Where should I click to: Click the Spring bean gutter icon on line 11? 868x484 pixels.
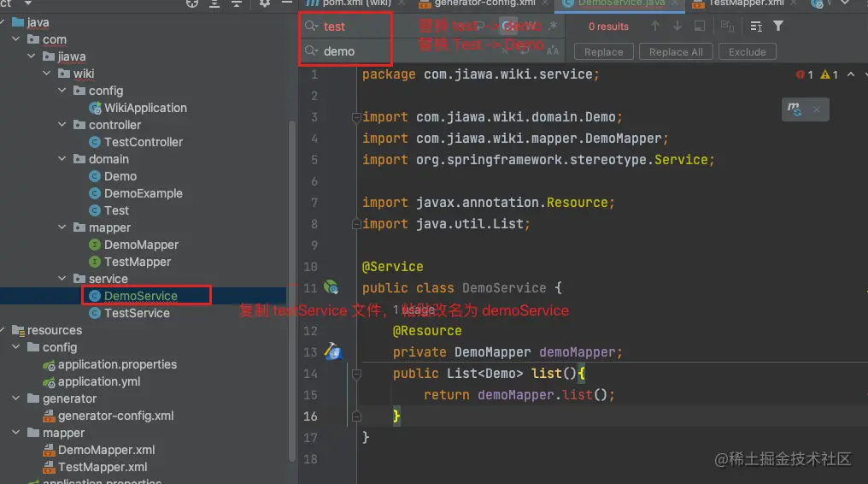tap(331, 286)
